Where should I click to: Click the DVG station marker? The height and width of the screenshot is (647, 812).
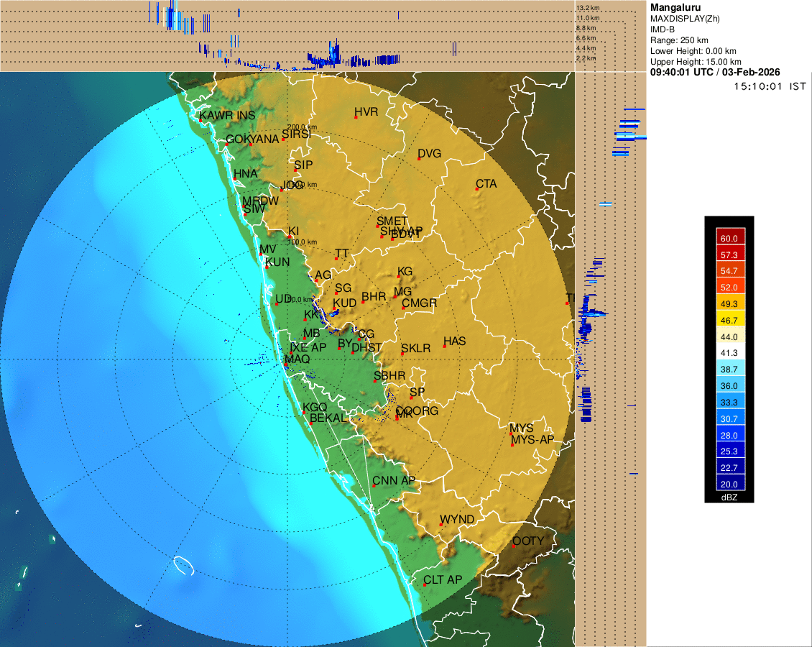click(x=420, y=160)
